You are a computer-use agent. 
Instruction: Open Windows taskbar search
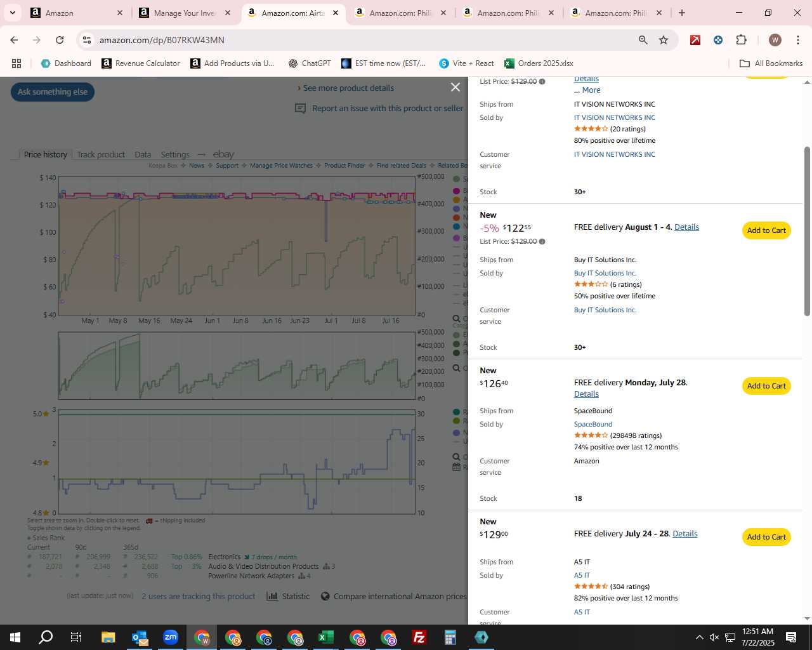point(46,637)
